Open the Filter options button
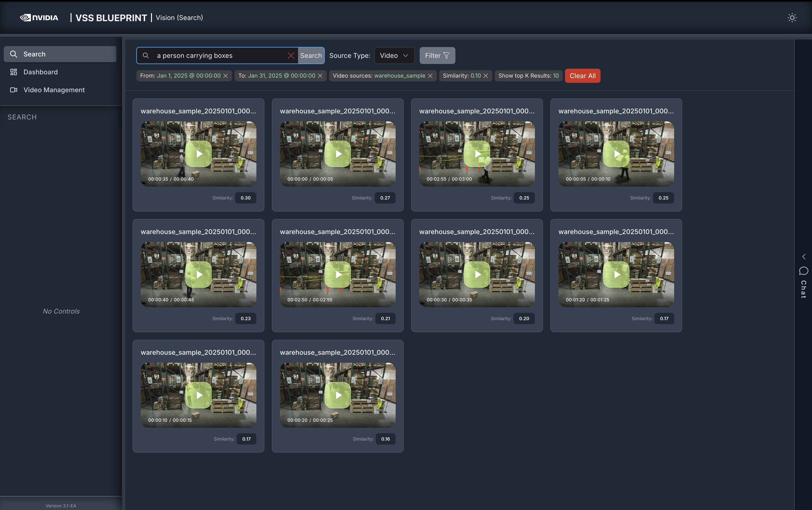 tap(437, 56)
